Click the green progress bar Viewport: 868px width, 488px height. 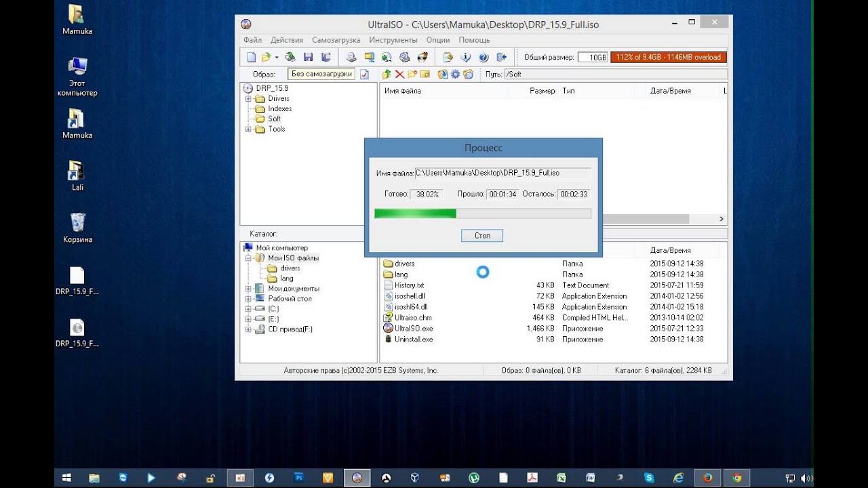tap(483, 213)
